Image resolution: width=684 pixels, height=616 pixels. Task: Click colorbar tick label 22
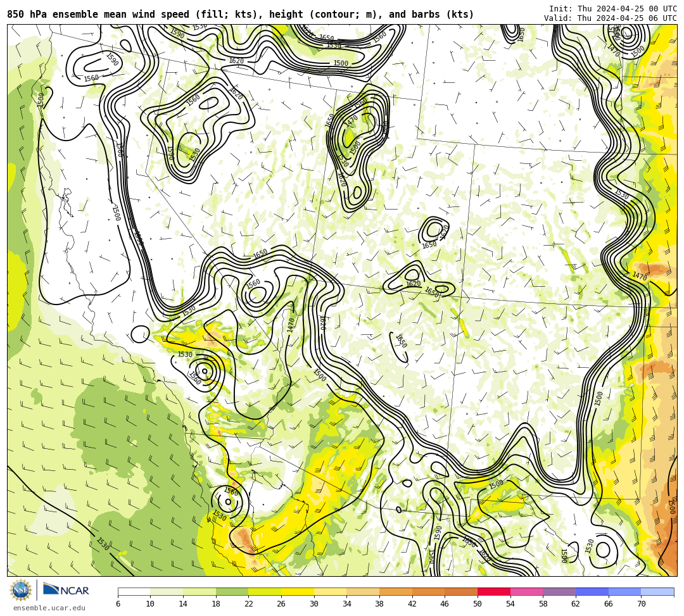(249, 604)
